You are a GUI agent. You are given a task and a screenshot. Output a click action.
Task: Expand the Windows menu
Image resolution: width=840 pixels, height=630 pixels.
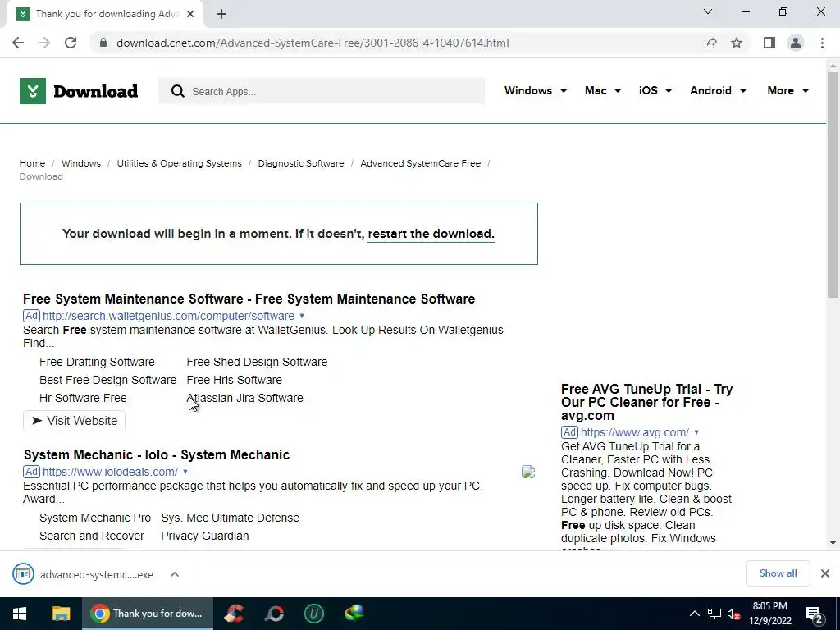[x=535, y=90]
